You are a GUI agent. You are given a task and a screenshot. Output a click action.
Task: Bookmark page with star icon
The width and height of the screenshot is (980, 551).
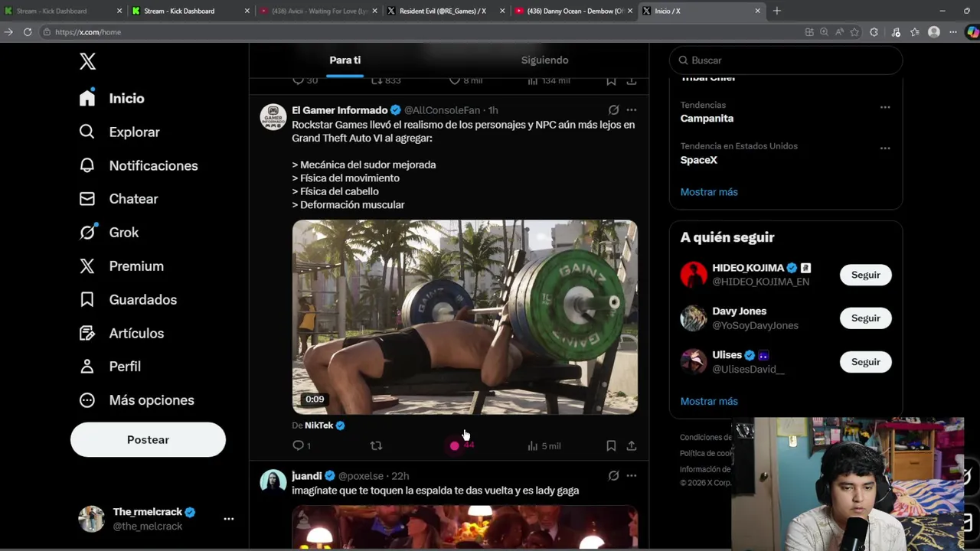[x=854, y=32]
